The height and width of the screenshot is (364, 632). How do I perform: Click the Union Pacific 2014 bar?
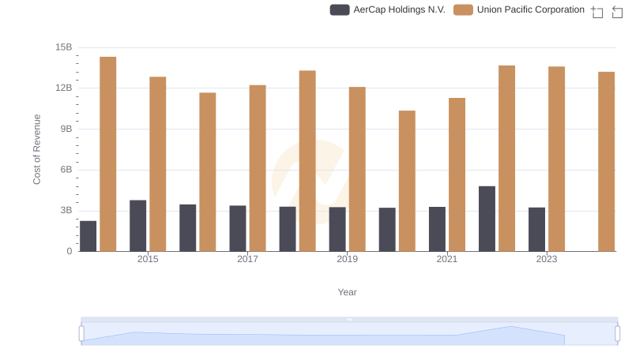pos(108,154)
